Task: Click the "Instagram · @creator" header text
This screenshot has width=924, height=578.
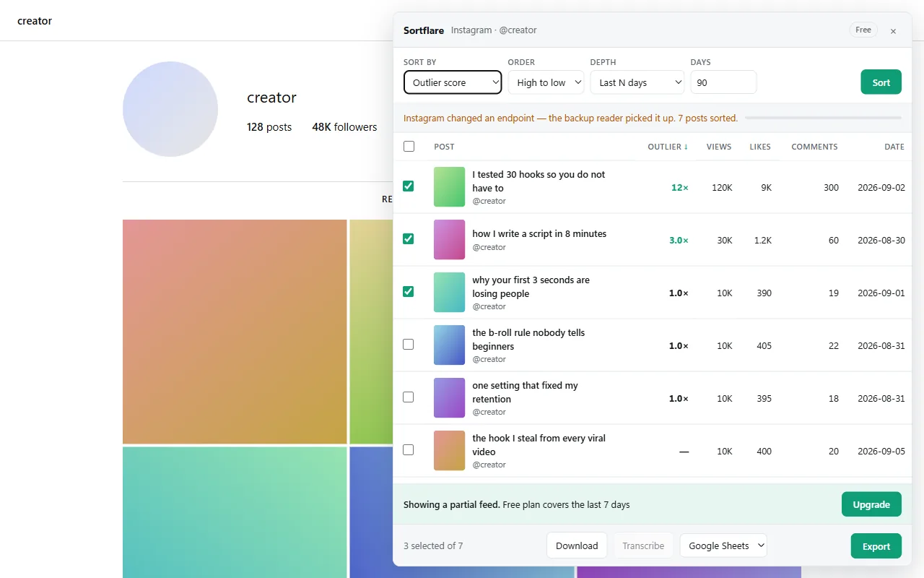Action: 494,30
